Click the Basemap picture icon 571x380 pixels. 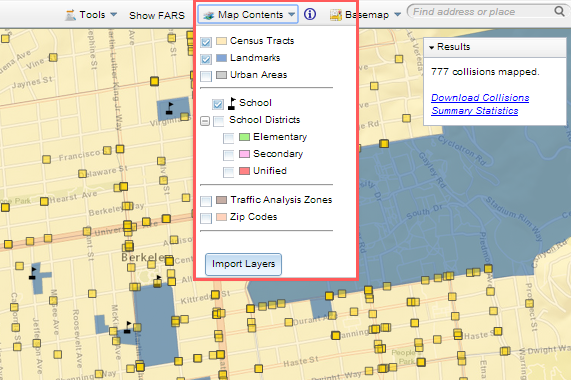tap(336, 15)
